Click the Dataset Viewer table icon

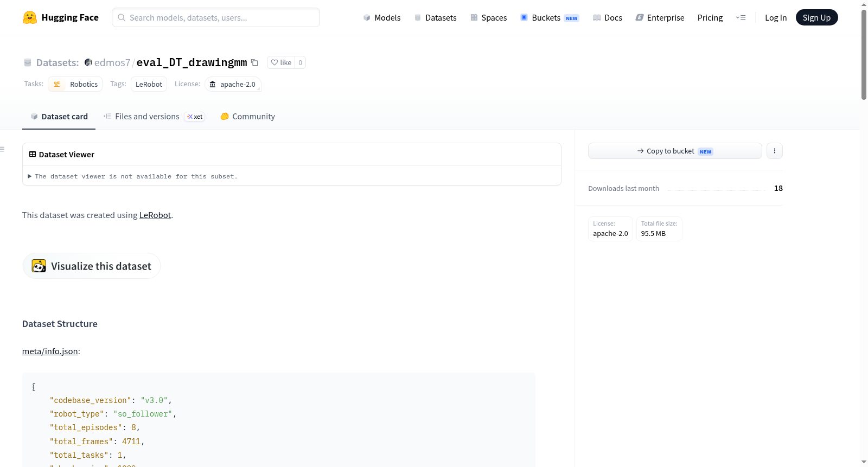coord(33,154)
